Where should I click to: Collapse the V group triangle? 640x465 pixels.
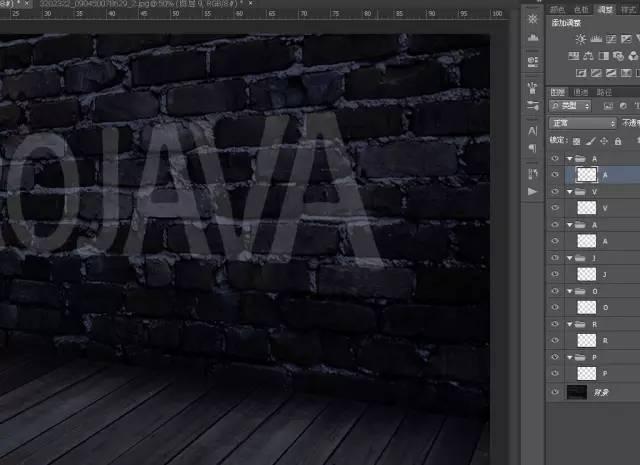pyautogui.click(x=570, y=191)
